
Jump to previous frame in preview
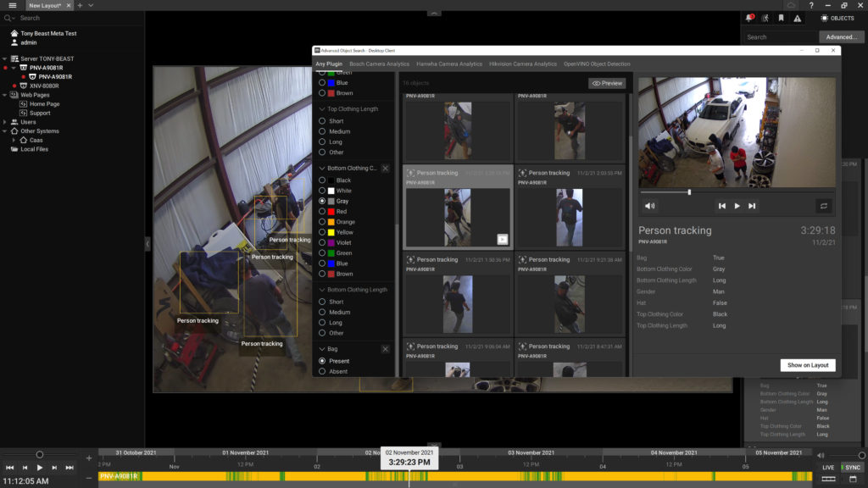(x=722, y=206)
